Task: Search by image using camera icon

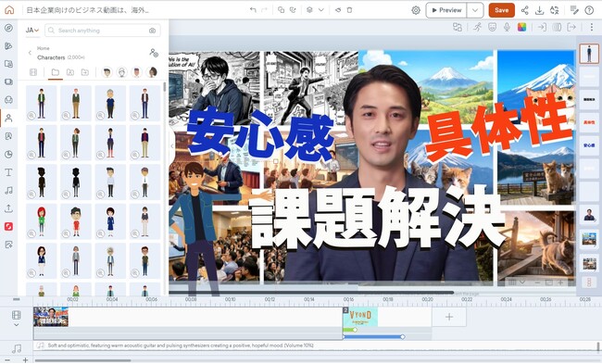Action: (153, 31)
